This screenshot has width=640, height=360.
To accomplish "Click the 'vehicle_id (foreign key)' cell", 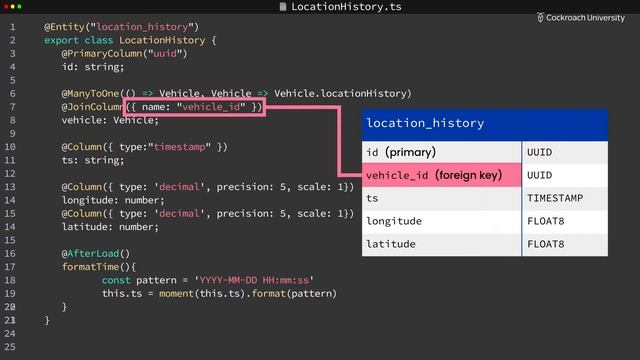I will (x=442, y=175).
